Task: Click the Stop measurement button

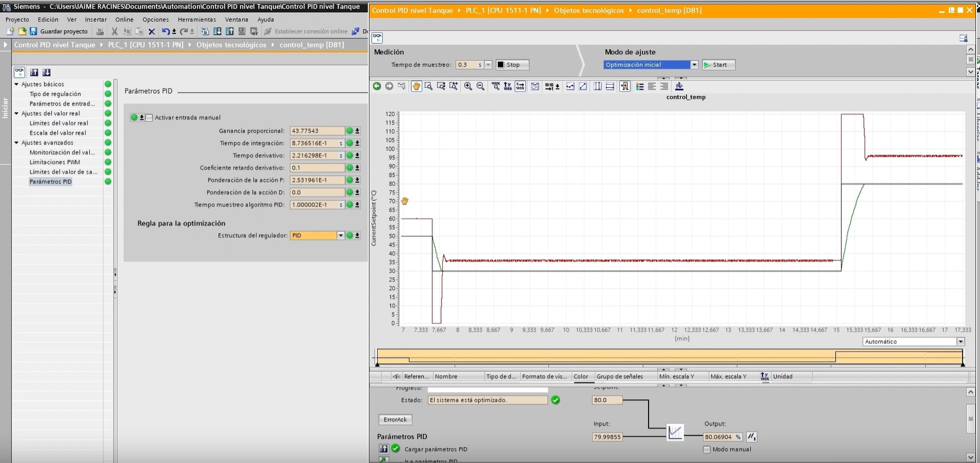Action: coord(513,65)
